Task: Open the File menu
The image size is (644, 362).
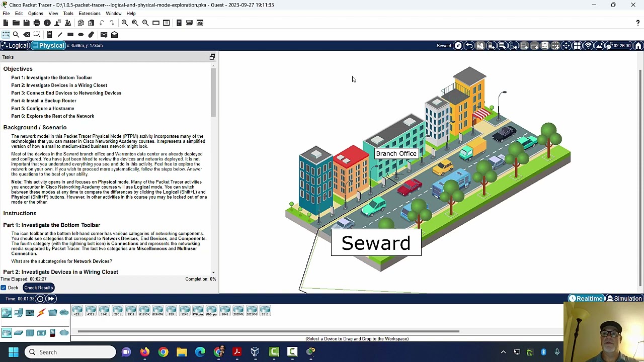Action: click(6, 14)
